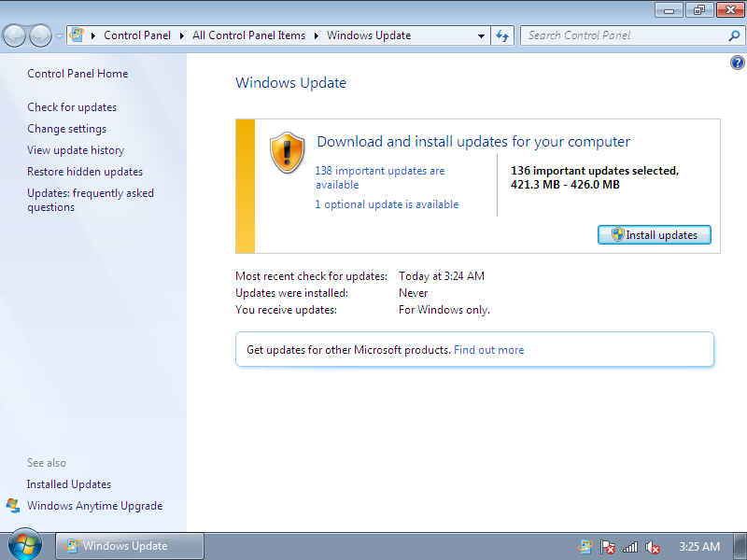Viewport: 747px width, 560px height.
Task: Click the Forward navigation arrow button
Action: [x=40, y=36]
